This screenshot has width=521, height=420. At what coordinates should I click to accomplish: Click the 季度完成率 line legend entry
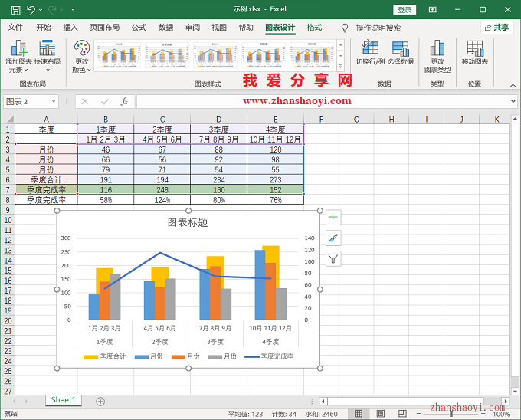point(269,356)
